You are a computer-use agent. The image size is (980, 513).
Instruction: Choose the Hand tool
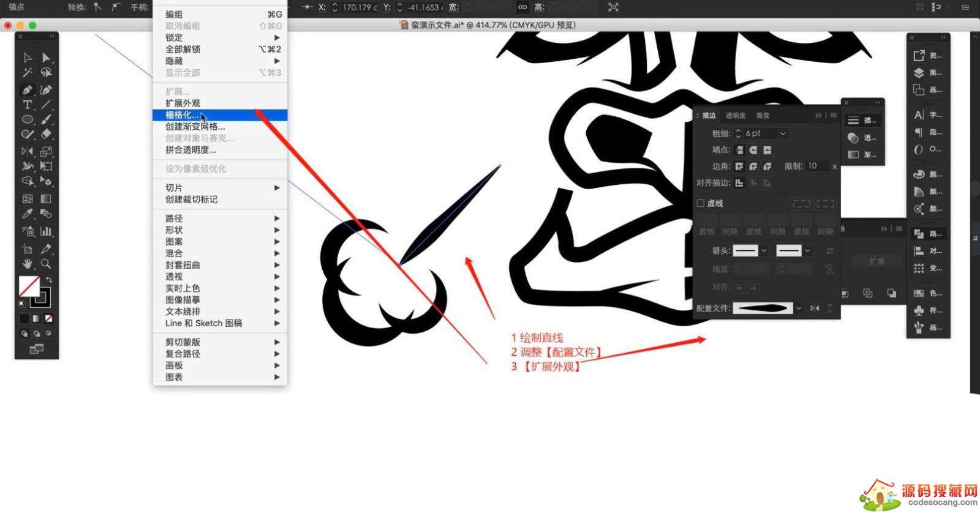click(27, 264)
